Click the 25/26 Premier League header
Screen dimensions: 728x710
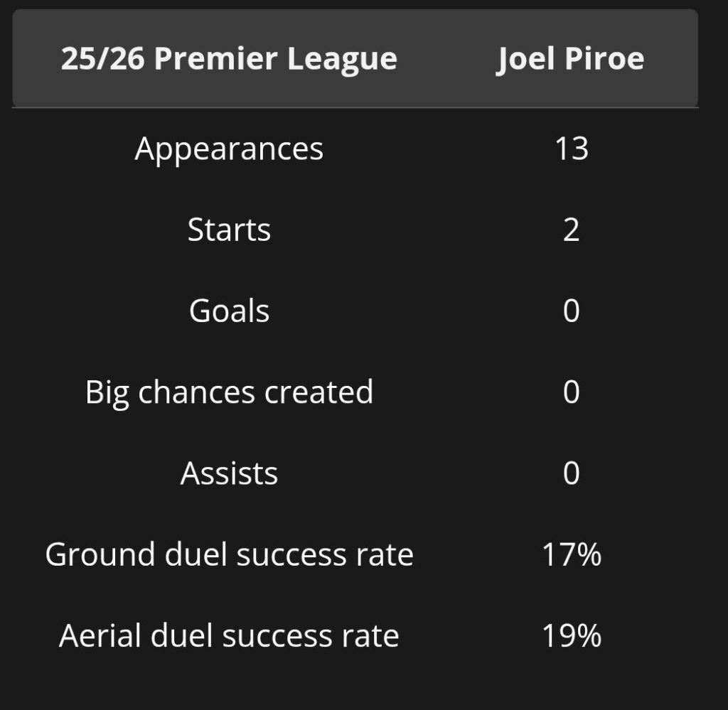(x=229, y=58)
